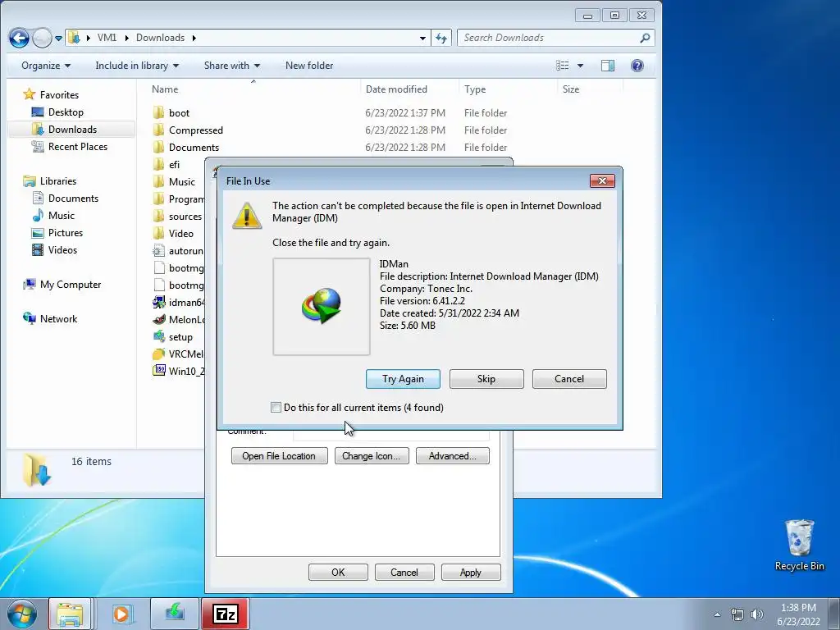840x630 pixels.
Task: Select the MelonLoader file icon
Action: tap(158, 319)
